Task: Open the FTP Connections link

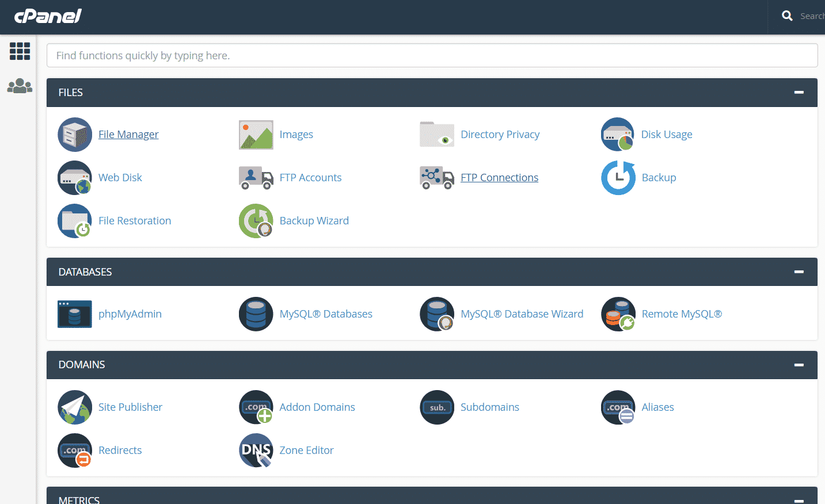Action: (x=500, y=178)
